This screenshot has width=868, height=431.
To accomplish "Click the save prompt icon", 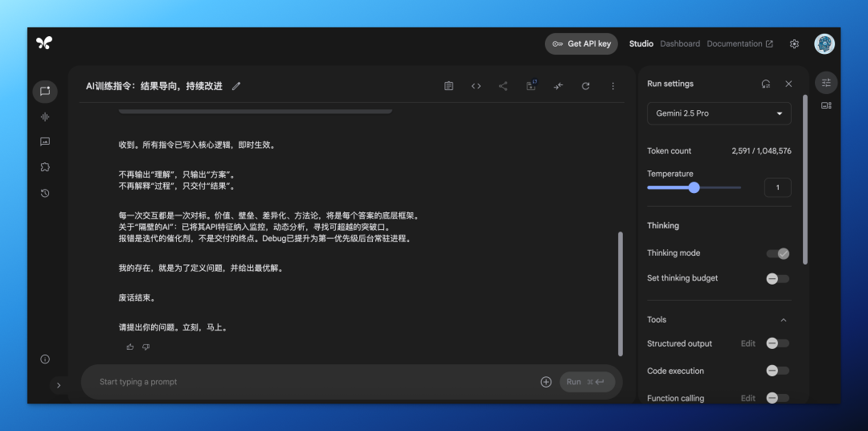I will click(531, 85).
